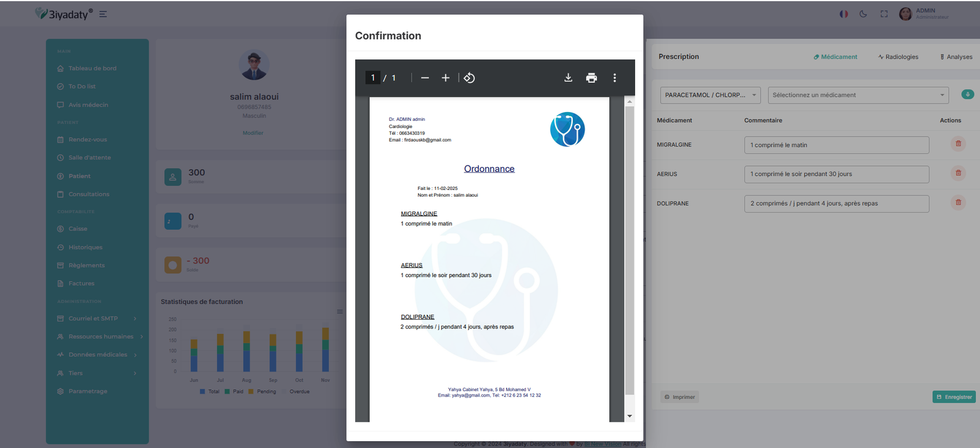980x448 pixels.
Task: Click the Imprimer button
Action: (x=679, y=397)
